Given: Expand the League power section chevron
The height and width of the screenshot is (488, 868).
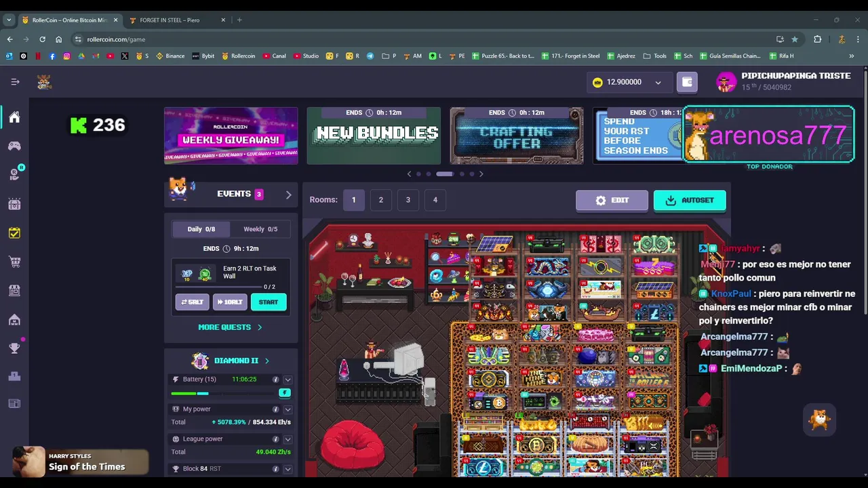Looking at the screenshot, I should point(288,439).
